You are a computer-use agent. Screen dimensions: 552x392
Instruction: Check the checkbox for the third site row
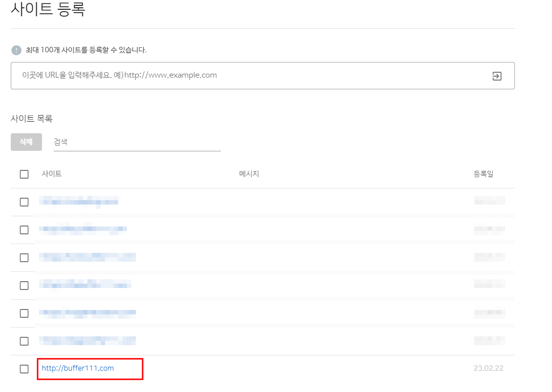pos(24,257)
